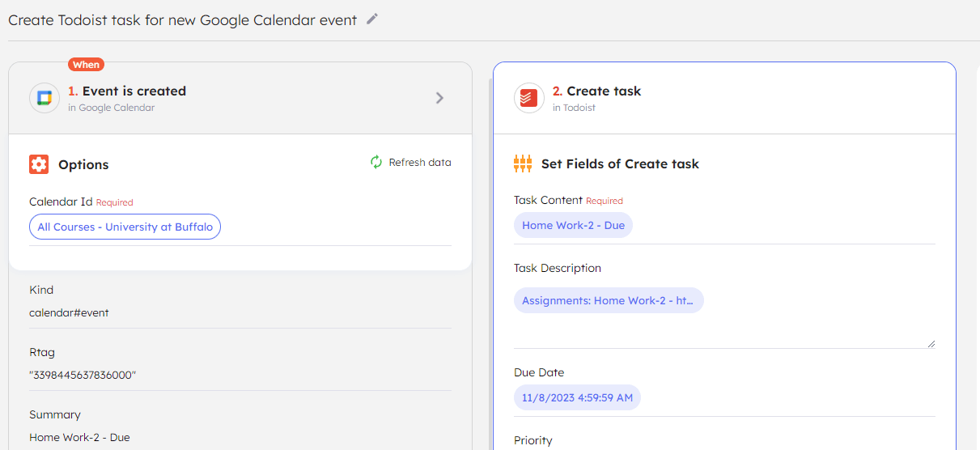Click the Assignments description pill
The height and width of the screenshot is (450, 980).
(609, 300)
